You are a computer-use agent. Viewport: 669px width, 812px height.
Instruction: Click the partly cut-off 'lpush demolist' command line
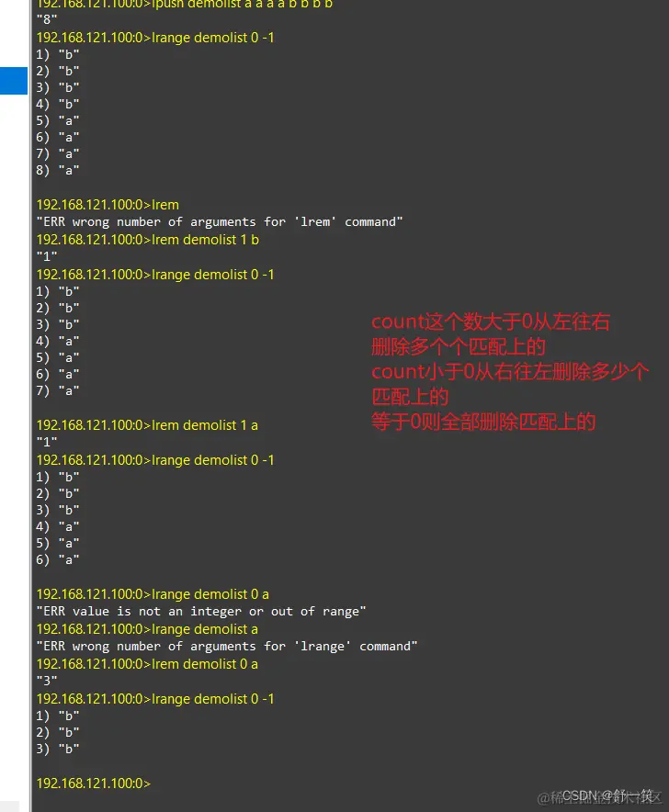tap(185, 5)
